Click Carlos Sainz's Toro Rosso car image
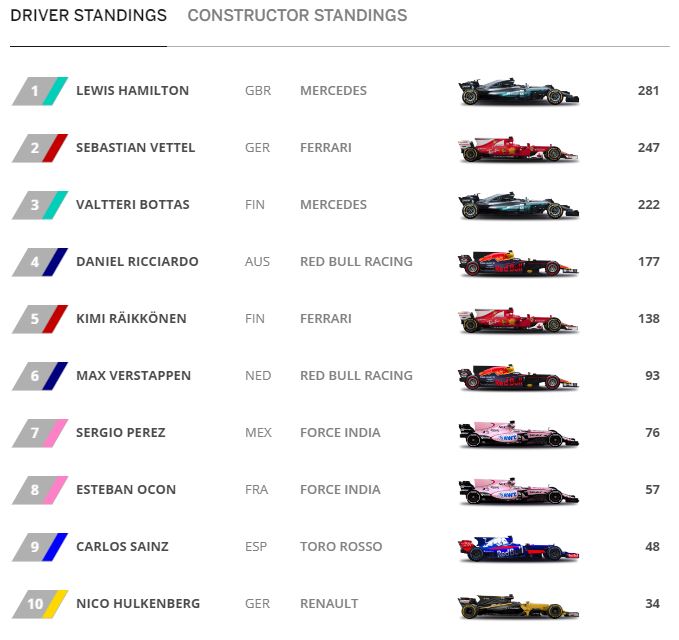Screen dimensions: 679x640 tap(518, 548)
